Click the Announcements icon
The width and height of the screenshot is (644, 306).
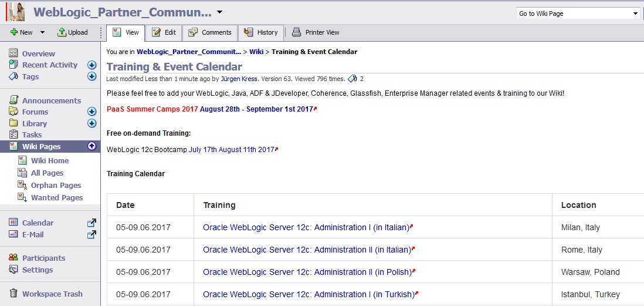coord(13,100)
